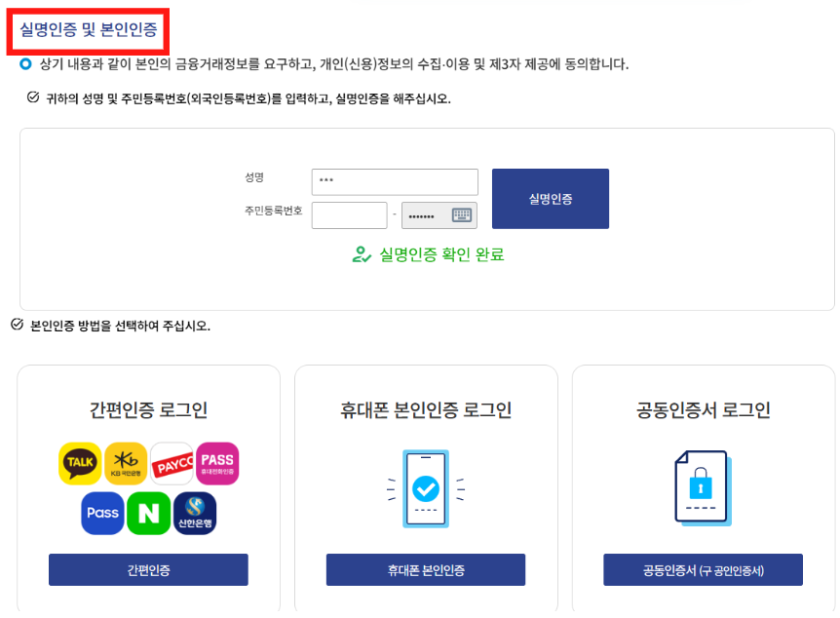The width and height of the screenshot is (840, 618).
Task: Click the 성명 name input field
Action: pyautogui.click(x=395, y=181)
